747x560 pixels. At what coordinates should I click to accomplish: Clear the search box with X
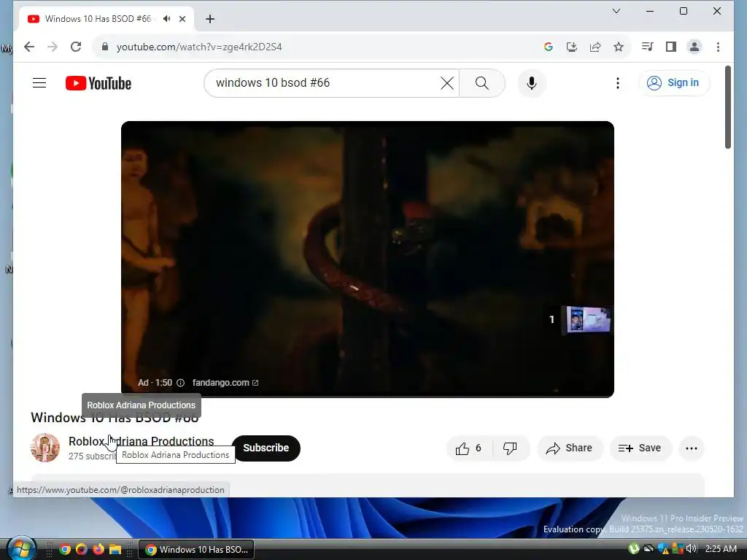(x=447, y=83)
